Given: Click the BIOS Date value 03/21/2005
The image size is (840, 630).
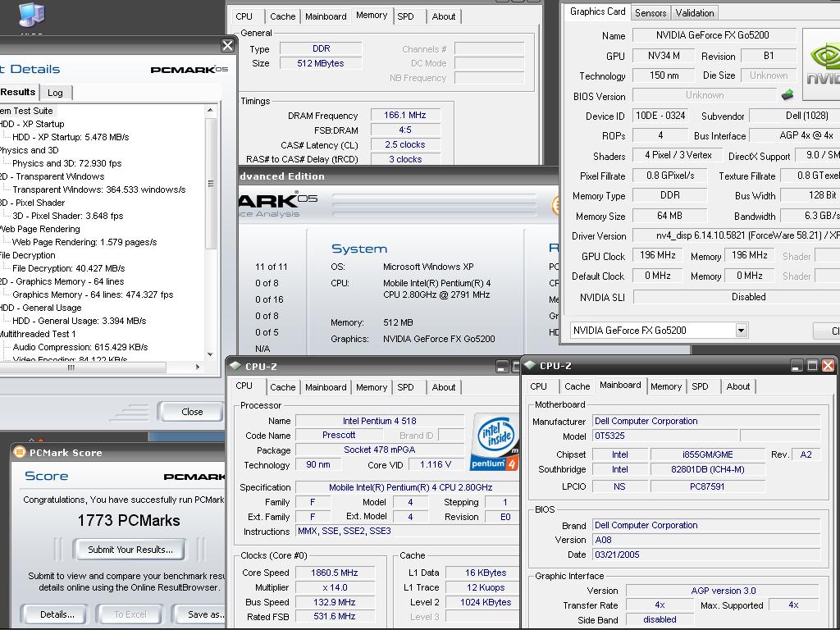Looking at the screenshot, I should (x=706, y=555).
